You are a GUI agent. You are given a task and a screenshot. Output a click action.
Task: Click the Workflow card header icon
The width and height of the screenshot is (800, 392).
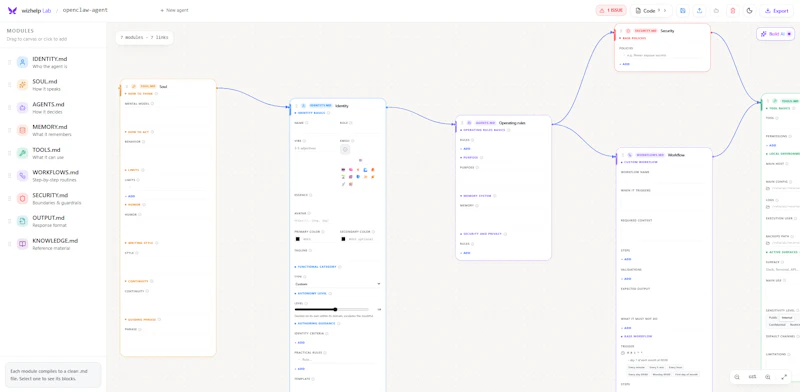click(x=630, y=155)
